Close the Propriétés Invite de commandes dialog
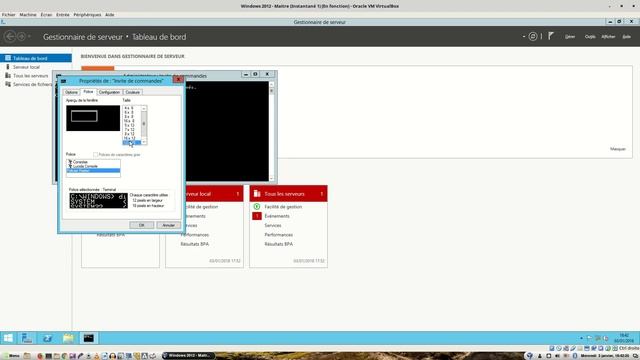Screen dimensions: 640x360 [178, 80]
